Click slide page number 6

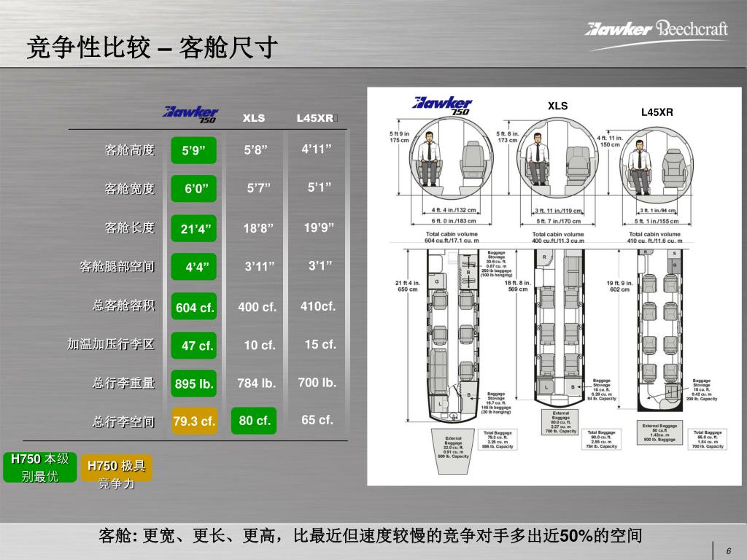pos(729,551)
